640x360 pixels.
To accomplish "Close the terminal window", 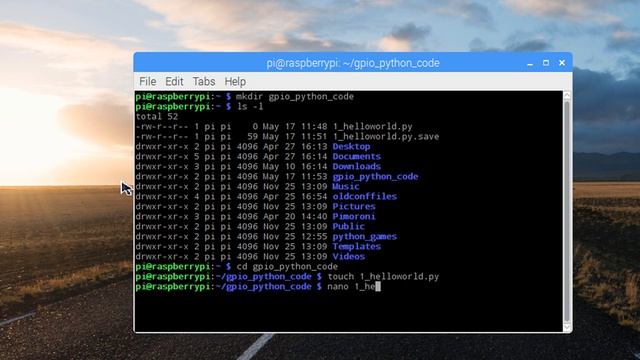I will point(562,63).
